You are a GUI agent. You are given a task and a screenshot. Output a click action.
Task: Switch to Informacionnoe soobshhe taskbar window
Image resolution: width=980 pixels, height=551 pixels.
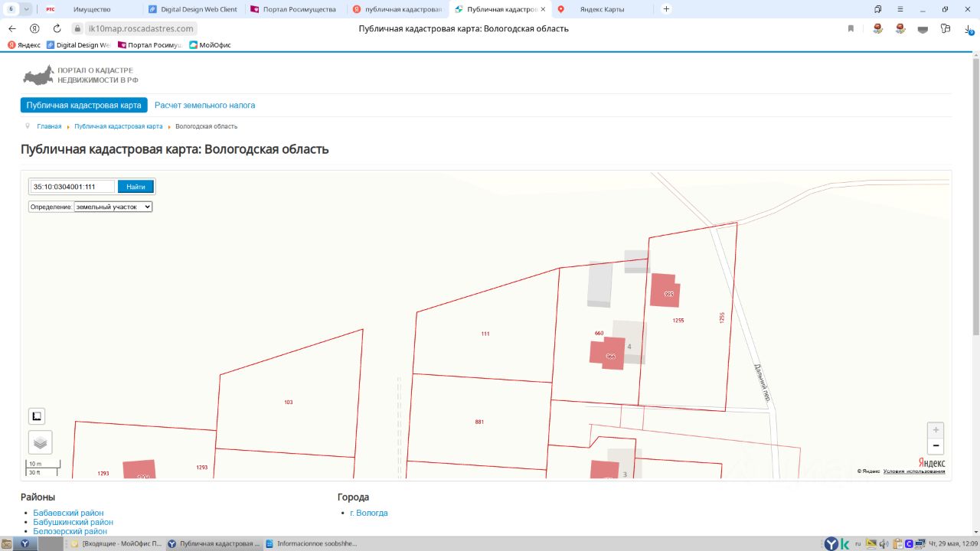click(312, 544)
